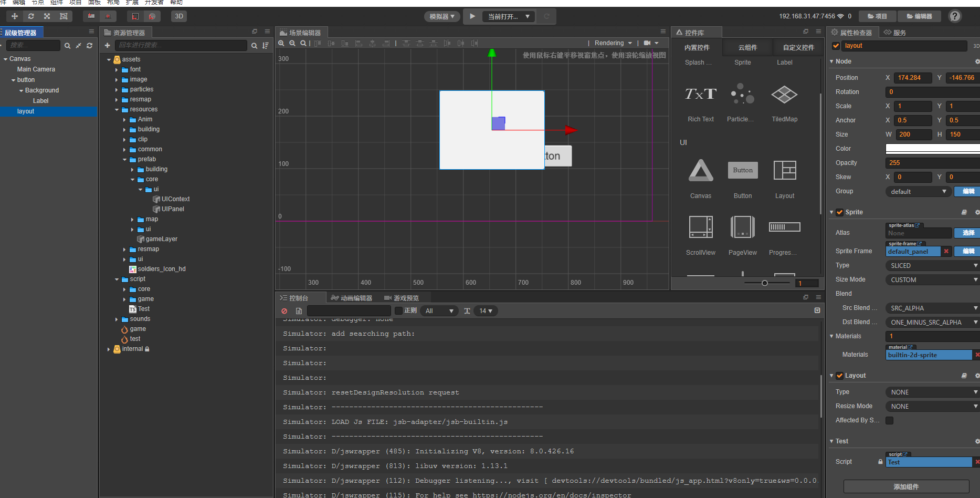The height and width of the screenshot is (498, 980).
Task: Select the Rect transform tool
Action: tap(64, 16)
